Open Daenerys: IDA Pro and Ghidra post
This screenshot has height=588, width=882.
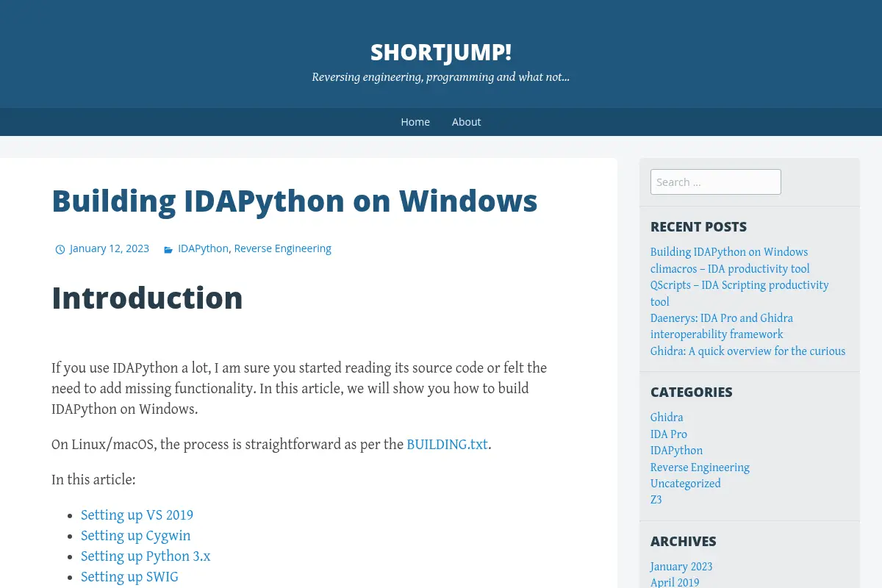722,326
